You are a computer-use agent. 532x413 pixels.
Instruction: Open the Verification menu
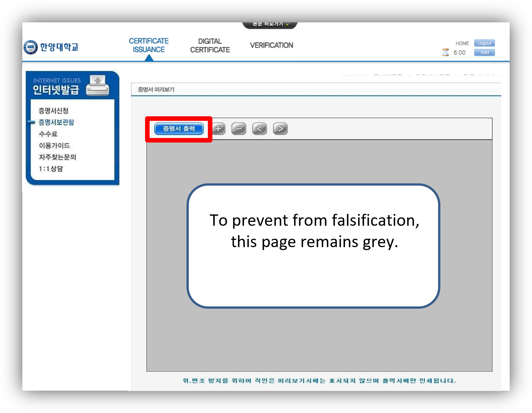coord(271,45)
